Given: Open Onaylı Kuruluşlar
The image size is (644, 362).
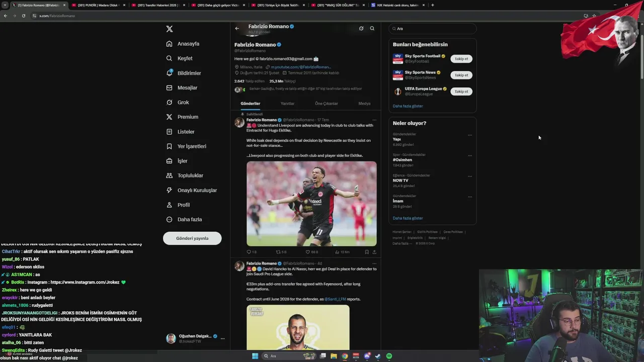Looking at the screenshot, I should click(191, 190).
